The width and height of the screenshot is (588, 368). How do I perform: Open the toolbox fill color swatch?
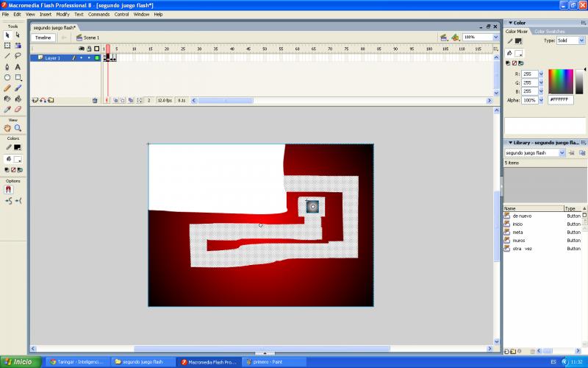click(17, 159)
